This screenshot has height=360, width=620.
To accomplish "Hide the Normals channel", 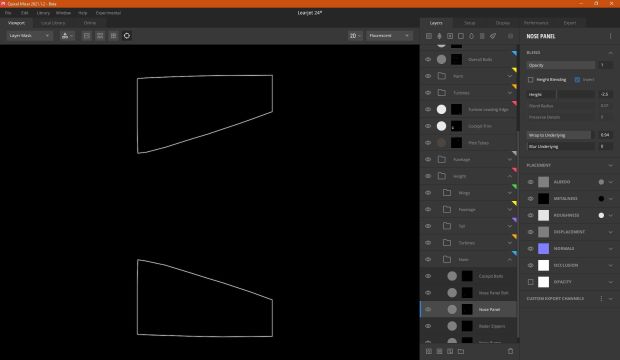I will [531, 248].
